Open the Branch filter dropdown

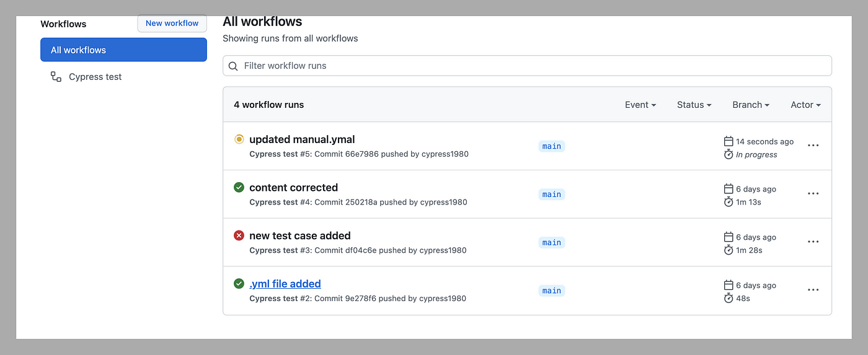pyautogui.click(x=751, y=105)
